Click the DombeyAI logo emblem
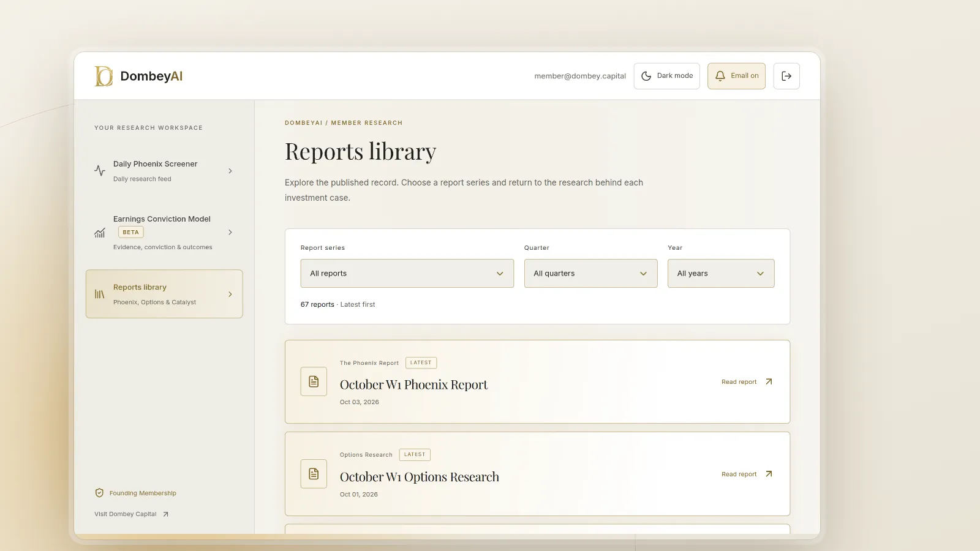Image resolution: width=980 pixels, height=551 pixels. 104,76
